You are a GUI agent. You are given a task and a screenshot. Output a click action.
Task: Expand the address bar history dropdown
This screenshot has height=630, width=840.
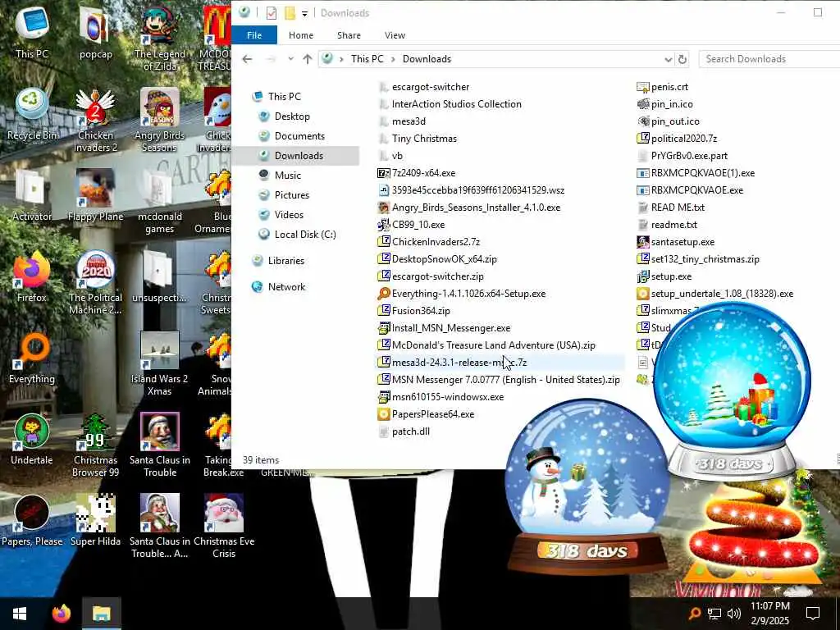coord(668,59)
